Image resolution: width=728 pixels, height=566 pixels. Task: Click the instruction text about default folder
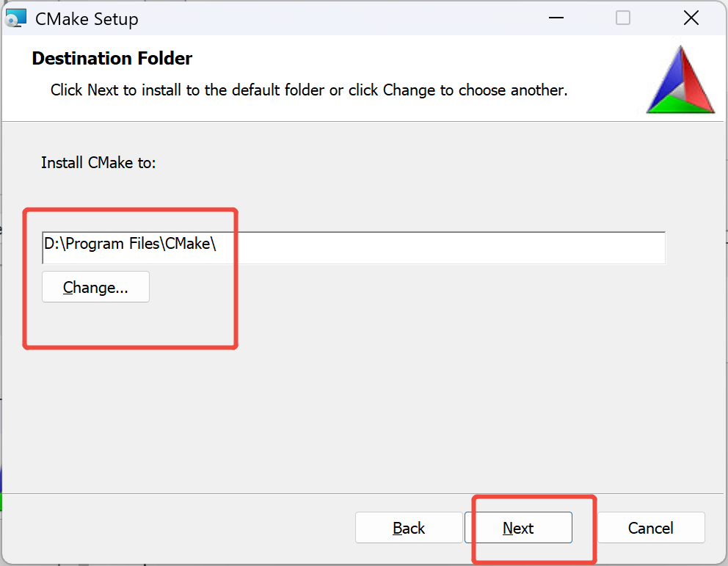pyautogui.click(x=309, y=90)
